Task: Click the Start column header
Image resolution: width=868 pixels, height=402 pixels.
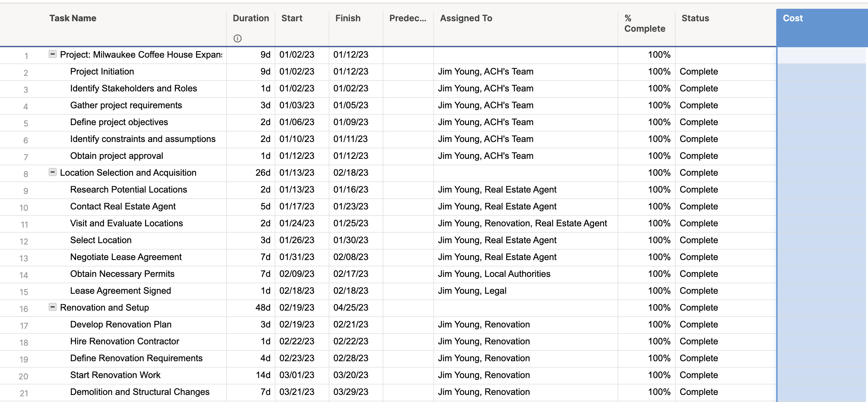Action: [292, 18]
